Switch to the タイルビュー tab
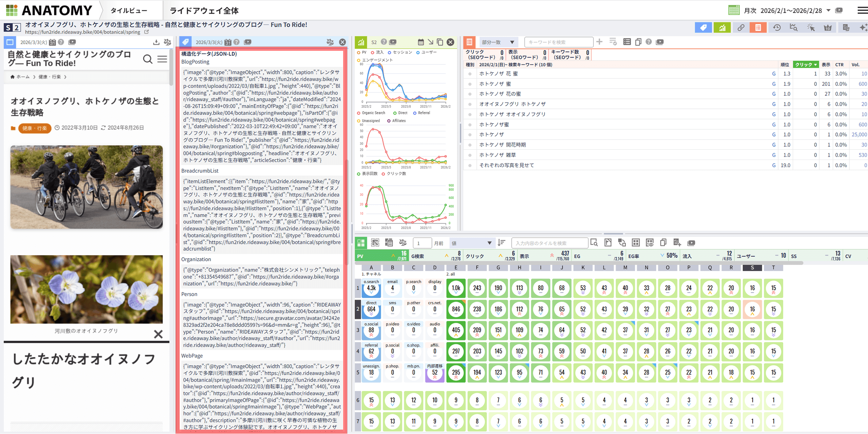Viewport: 868px width, 434px height. (129, 11)
